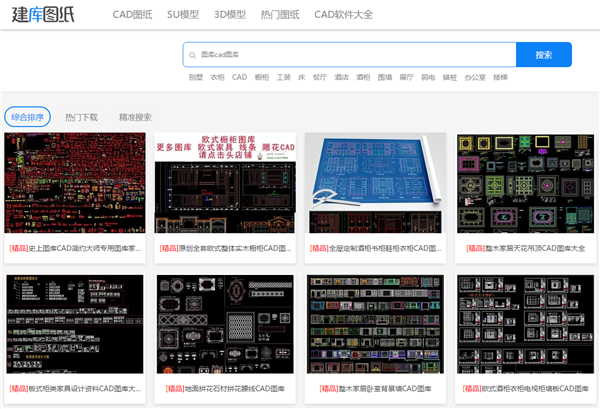The height and width of the screenshot is (409, 600).
Task: Open the 地面拼花石材 thumbnail image
Action: (x=225, y=324)
